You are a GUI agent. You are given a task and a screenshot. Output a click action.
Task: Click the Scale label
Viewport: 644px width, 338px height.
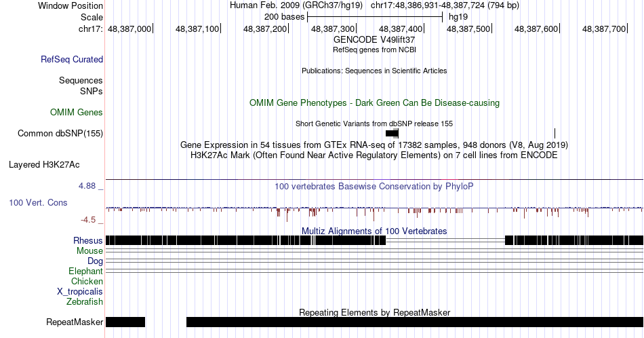92,17
